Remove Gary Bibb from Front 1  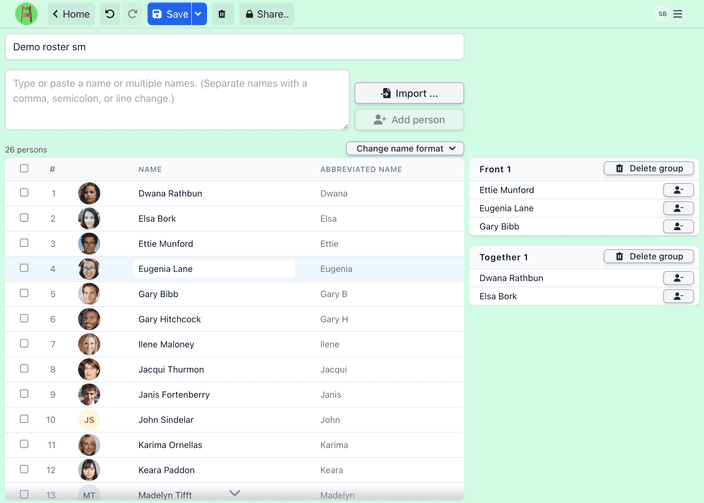coord(678,226)
